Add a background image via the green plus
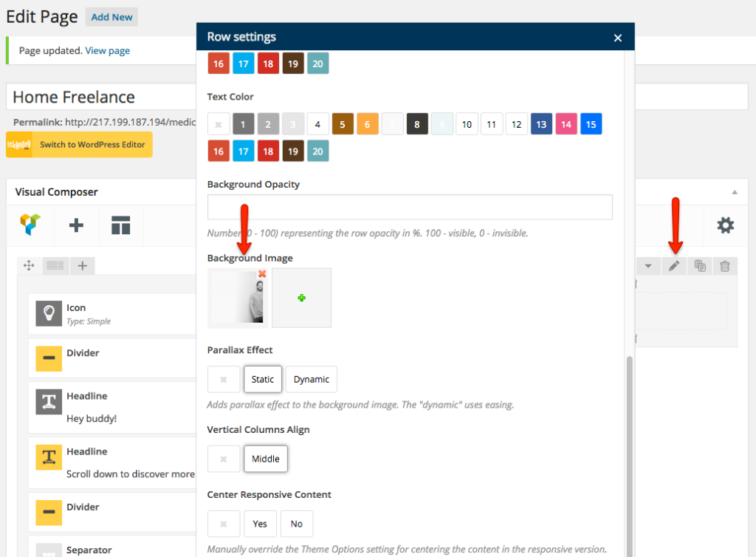This screenshot has width=756, height=557. (301, 298)
